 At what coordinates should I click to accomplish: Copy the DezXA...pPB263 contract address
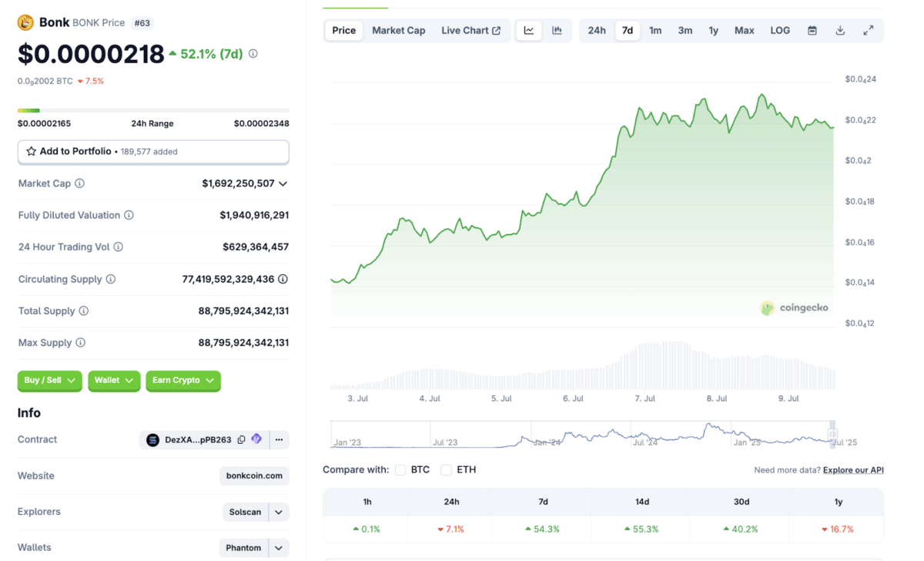[x=242, y=440]
